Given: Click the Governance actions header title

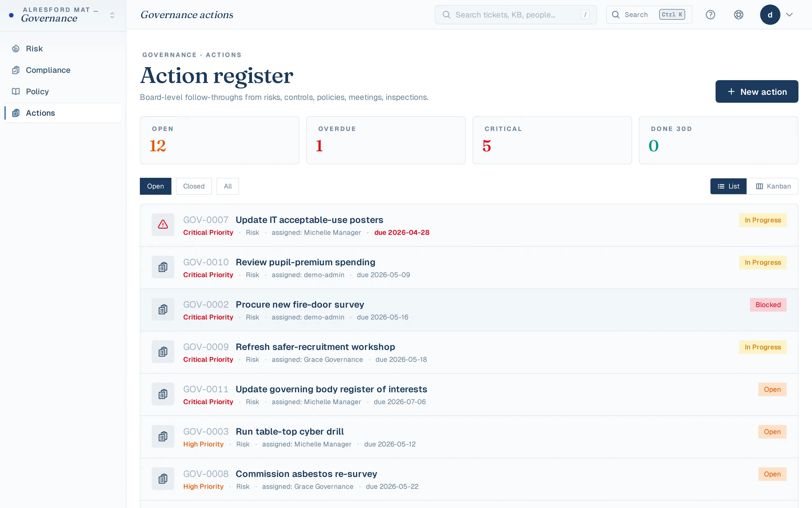Looking at the screenshot, I should tap(187, 15).
